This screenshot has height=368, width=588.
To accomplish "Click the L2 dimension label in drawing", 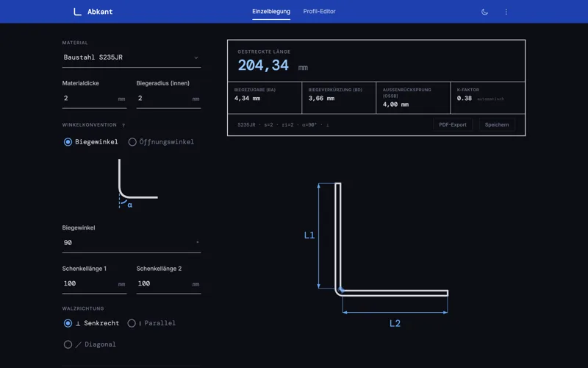I will click(395, 323).
